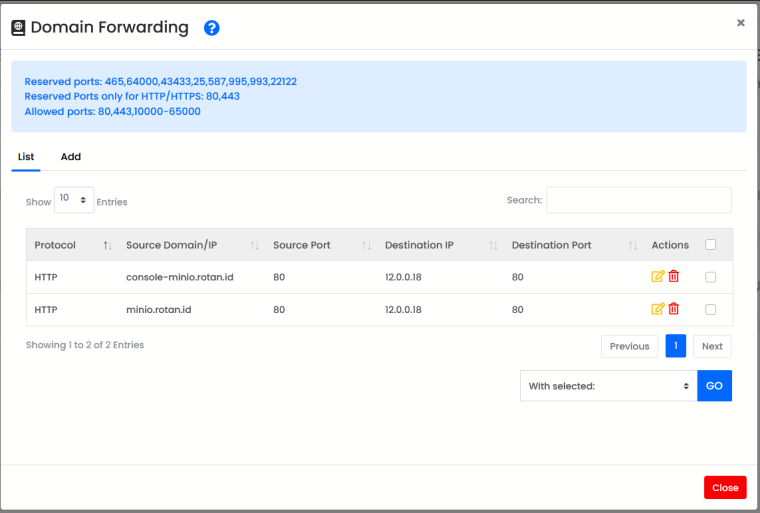The image size is (760, 513).
Task: Click the Domain Forwarding book icon
Action: tap(18, 28)
